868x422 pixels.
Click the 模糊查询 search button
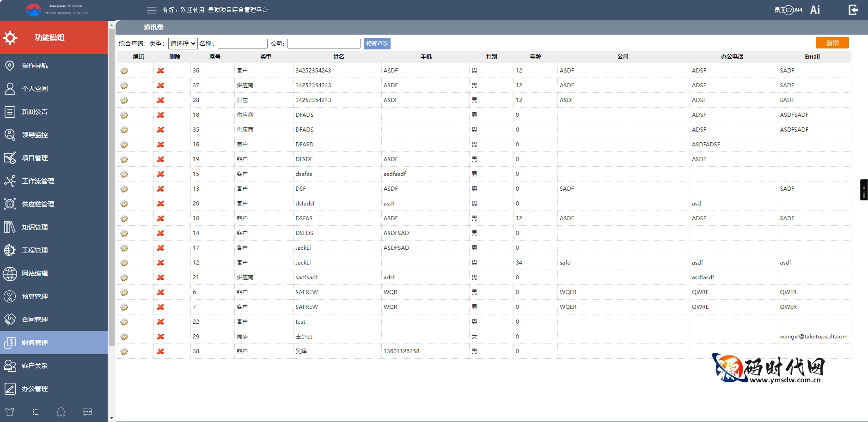pyautogui.click(x=377, y=43)
